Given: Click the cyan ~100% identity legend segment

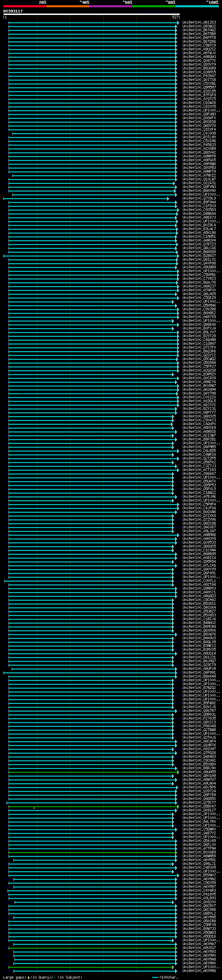Looking at the screenshot, I should [x=197, y=6].
